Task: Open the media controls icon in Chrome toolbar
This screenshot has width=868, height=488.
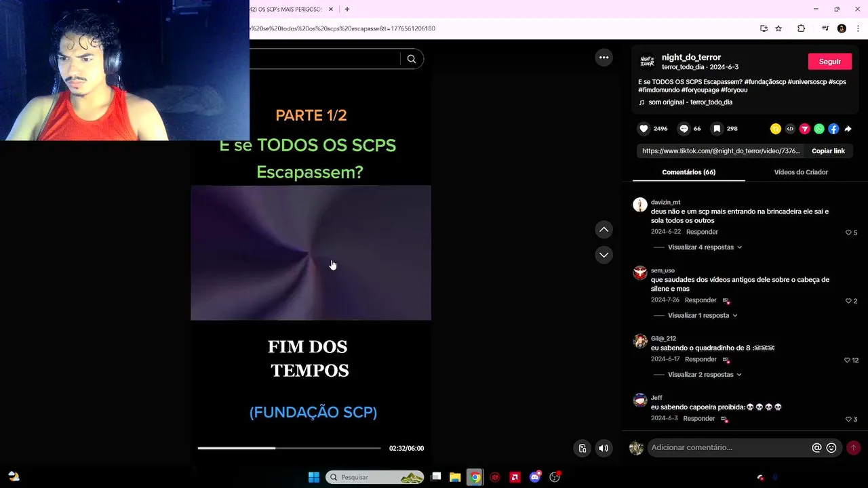Action: click(x=825, y=28)
